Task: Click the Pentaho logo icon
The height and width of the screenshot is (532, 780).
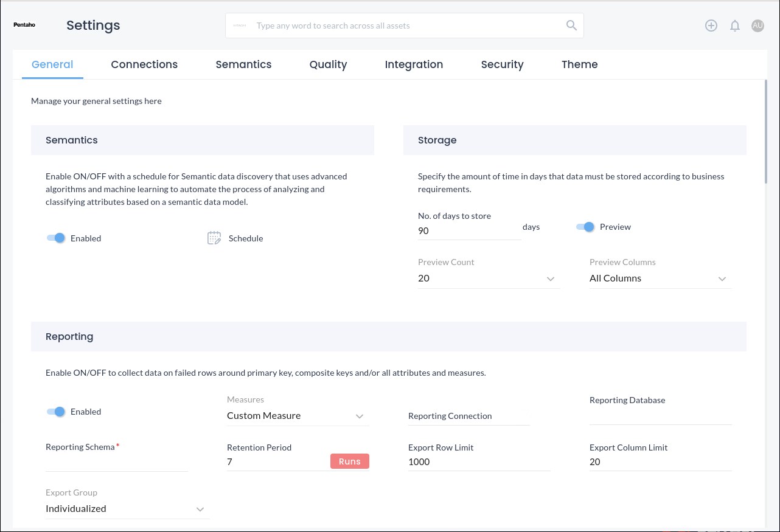Action: tap(24, 26)
